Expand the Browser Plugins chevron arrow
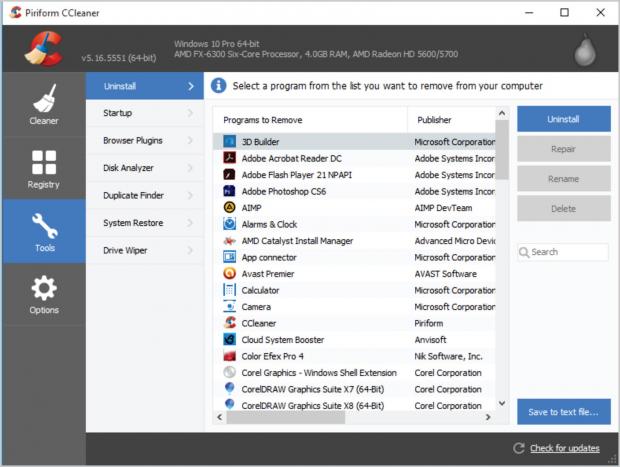 pyautogui.click(x=190, y=141)
